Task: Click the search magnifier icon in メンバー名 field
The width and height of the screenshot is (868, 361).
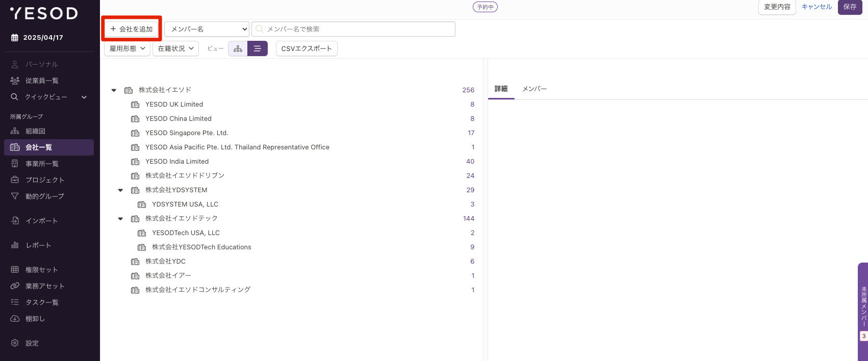Action: [260, 29]
